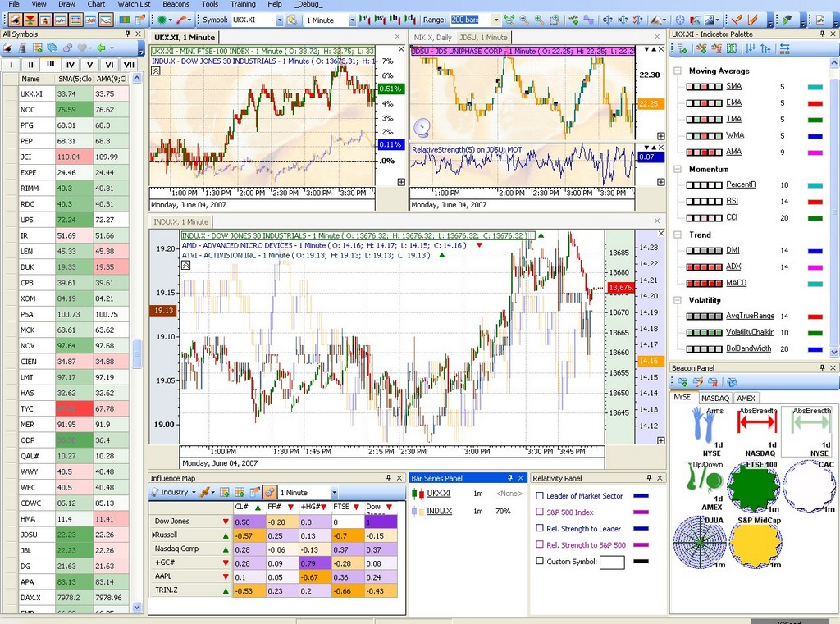The width and height of the screenshot is (840, 624).
Task: Open the Influence Map Industry dropdown
Action: click(x=194, y=492)
